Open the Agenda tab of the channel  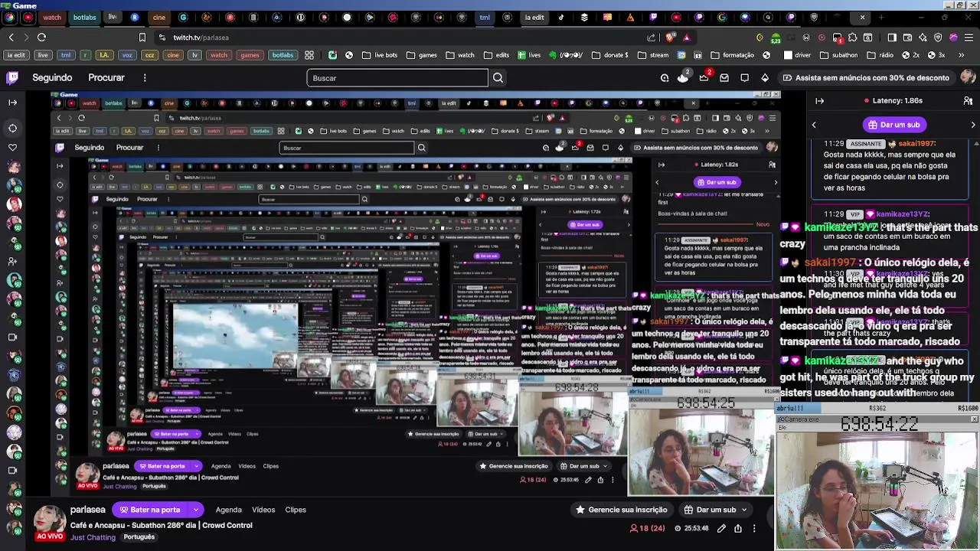tap(228, 510)
